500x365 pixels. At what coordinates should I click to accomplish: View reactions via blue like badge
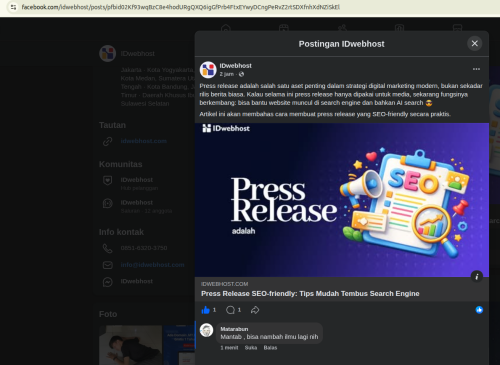[x=479, y=310]
